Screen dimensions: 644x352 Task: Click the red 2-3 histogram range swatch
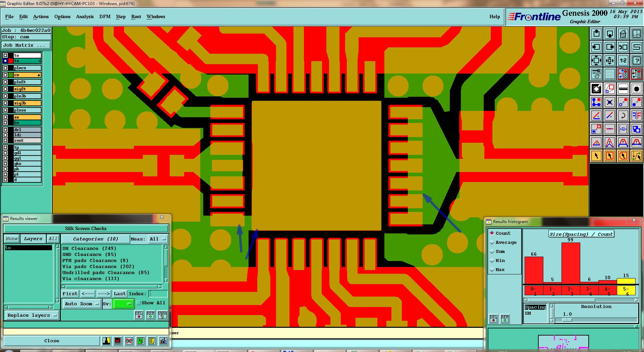tap(571, 291)
